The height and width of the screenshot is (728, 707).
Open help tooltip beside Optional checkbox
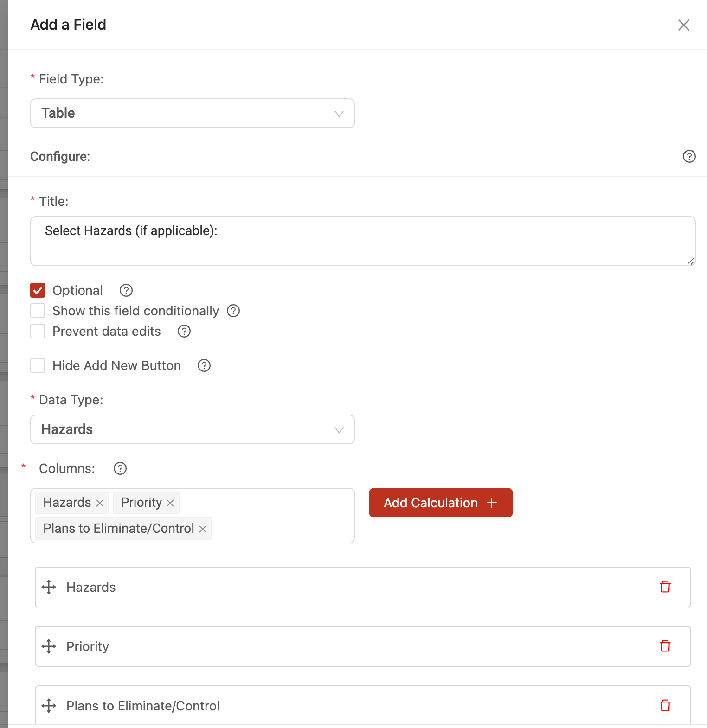point(126,290)
